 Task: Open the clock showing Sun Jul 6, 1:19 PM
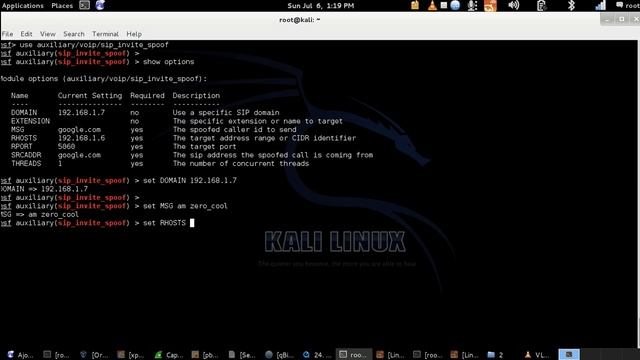[x=320, y=6]
